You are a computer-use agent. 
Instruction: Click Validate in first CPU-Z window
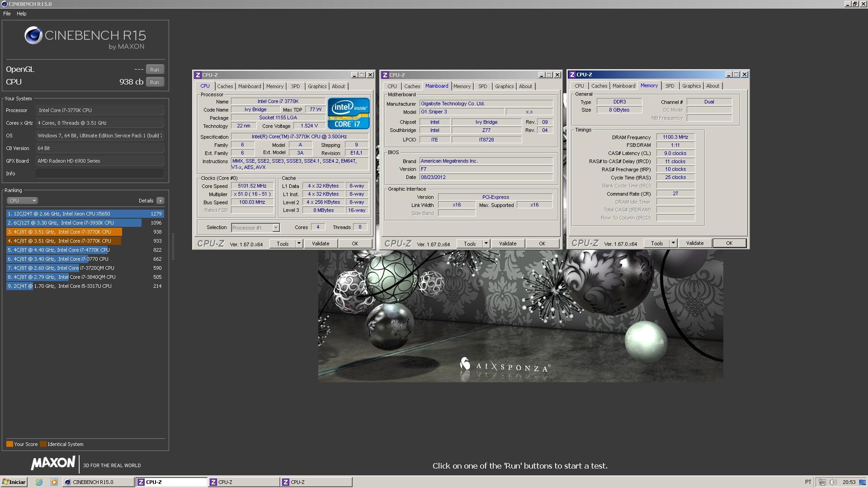pos(321,244)
